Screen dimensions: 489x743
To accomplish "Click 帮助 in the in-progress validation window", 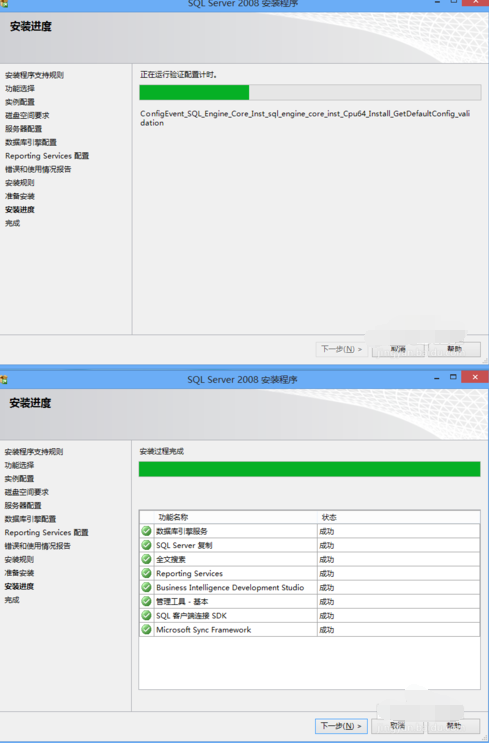I will [454, 349].
